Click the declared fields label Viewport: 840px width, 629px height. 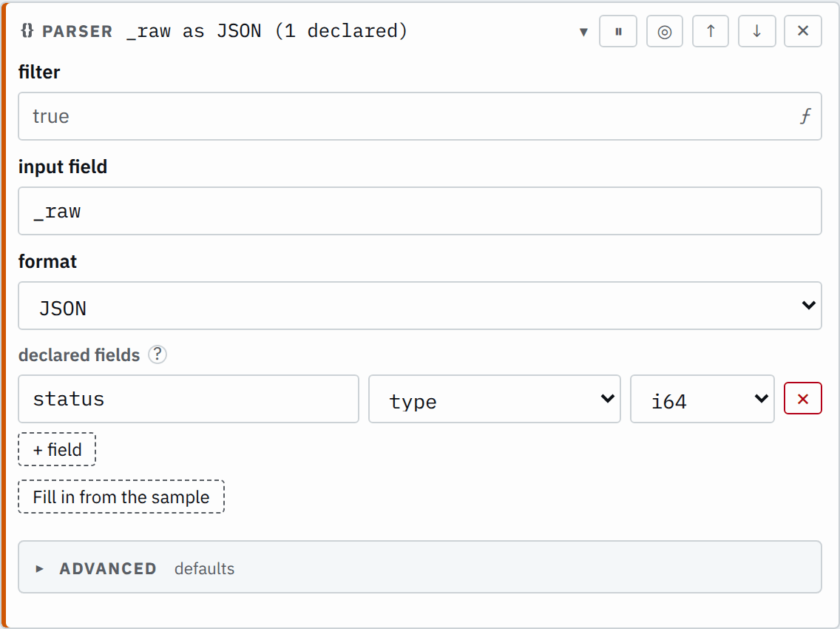pos(78,355)
